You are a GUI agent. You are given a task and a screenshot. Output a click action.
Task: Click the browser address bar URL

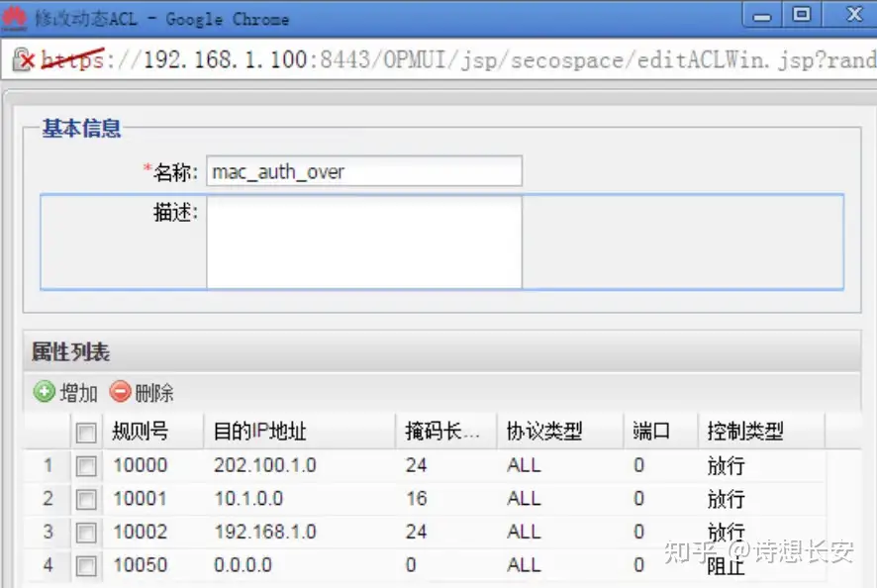pos(455,60)
